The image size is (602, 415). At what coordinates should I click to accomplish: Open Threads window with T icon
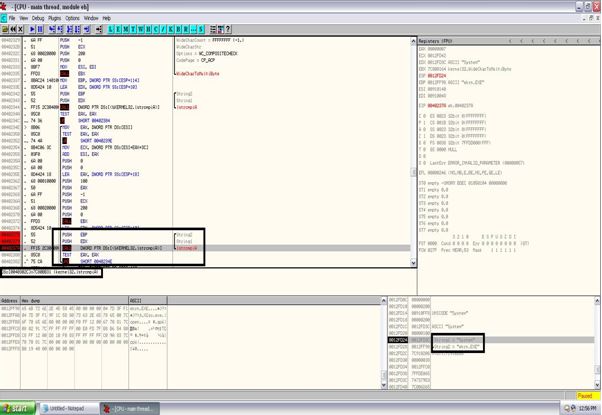coord(134,29)
